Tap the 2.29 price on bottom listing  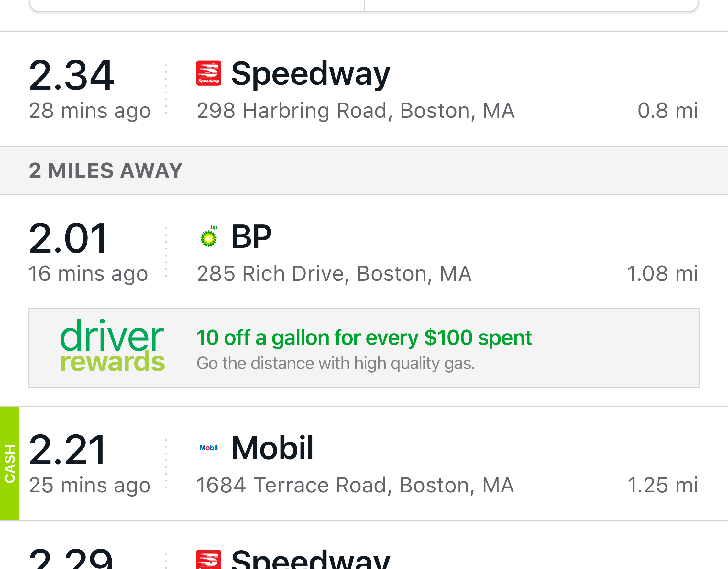point(71,560)
